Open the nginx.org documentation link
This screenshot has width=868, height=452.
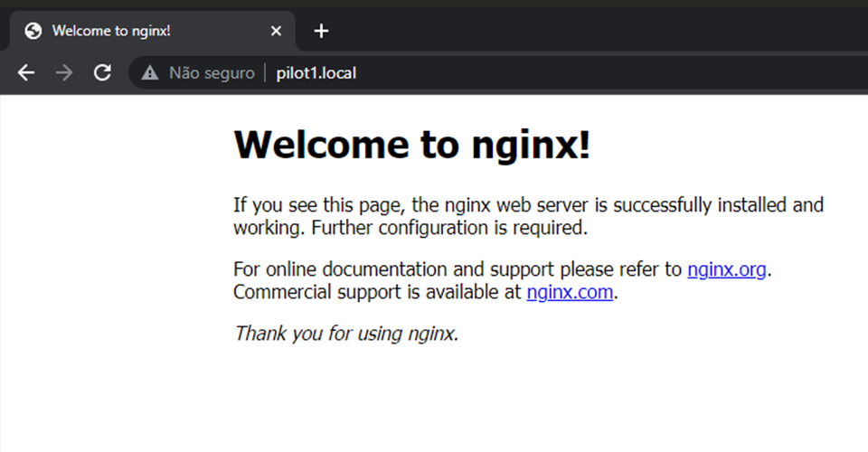pyautogui.click(x=727, y=269)
